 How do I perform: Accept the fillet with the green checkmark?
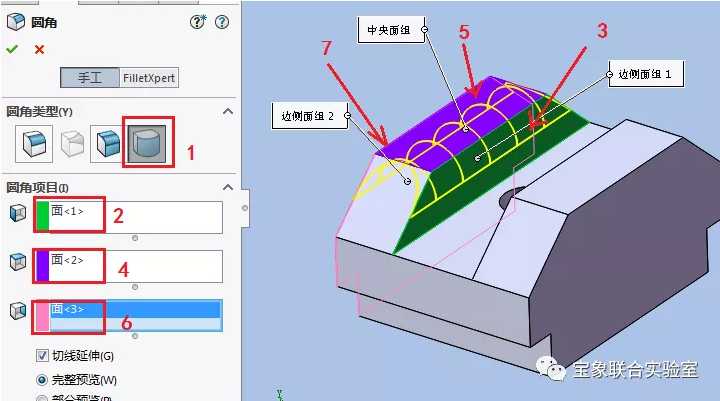pyautogui.click(x=12, y=49)
